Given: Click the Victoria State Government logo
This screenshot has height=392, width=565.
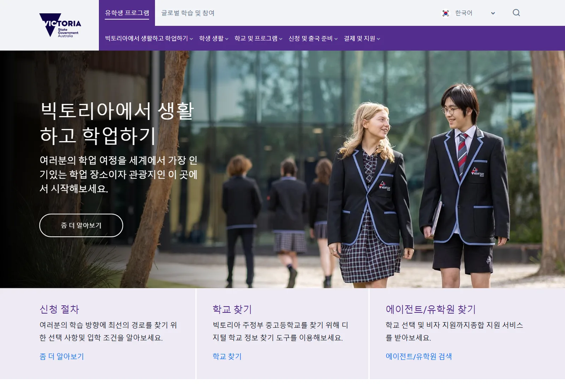Looking at the screenshot, I should click(x=60, y=25).
